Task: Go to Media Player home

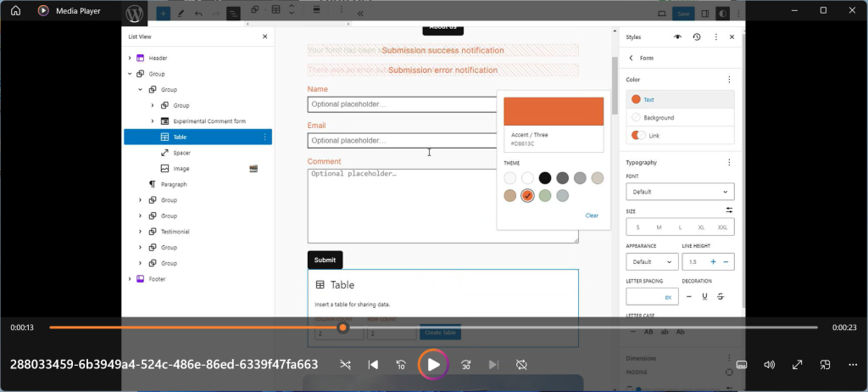Action: [x=15, y=11]
